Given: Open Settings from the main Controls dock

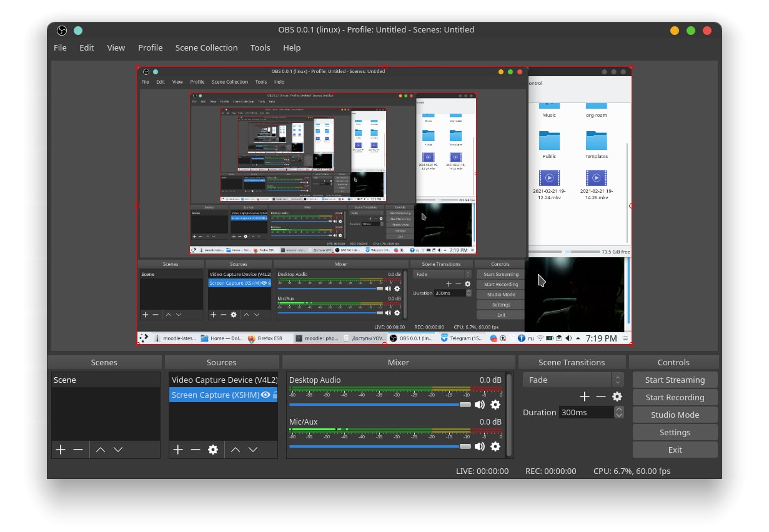Looking at the screenshot, I should point(675,432).
